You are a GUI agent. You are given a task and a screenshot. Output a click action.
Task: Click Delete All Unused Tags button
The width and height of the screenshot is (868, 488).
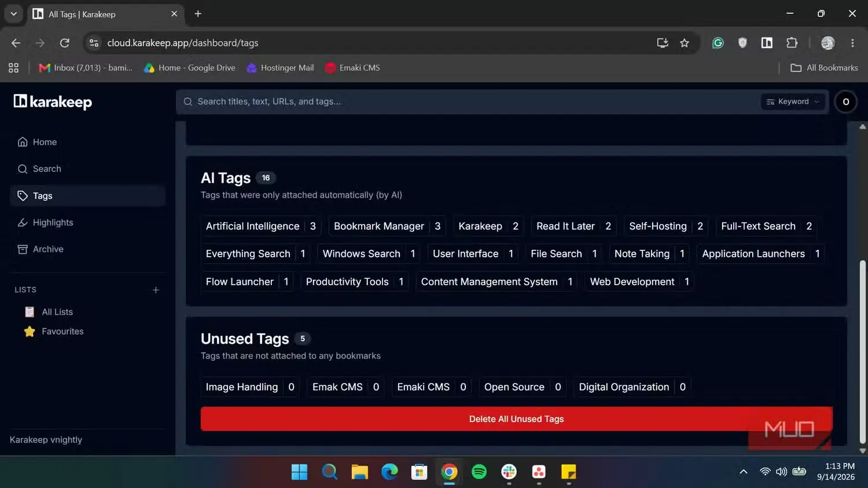516,419
